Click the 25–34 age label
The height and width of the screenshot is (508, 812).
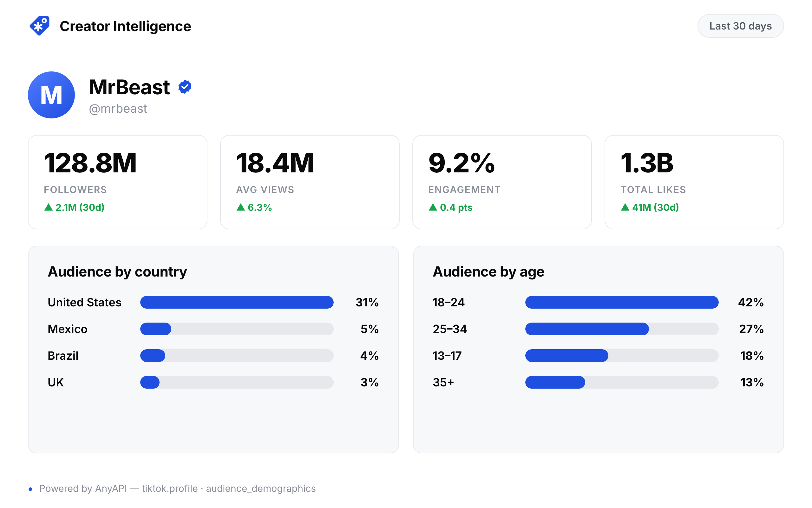pos(450,329)
